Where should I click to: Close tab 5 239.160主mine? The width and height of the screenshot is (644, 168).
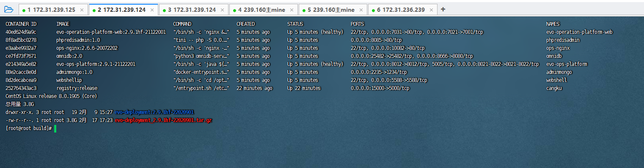[361, 10]
